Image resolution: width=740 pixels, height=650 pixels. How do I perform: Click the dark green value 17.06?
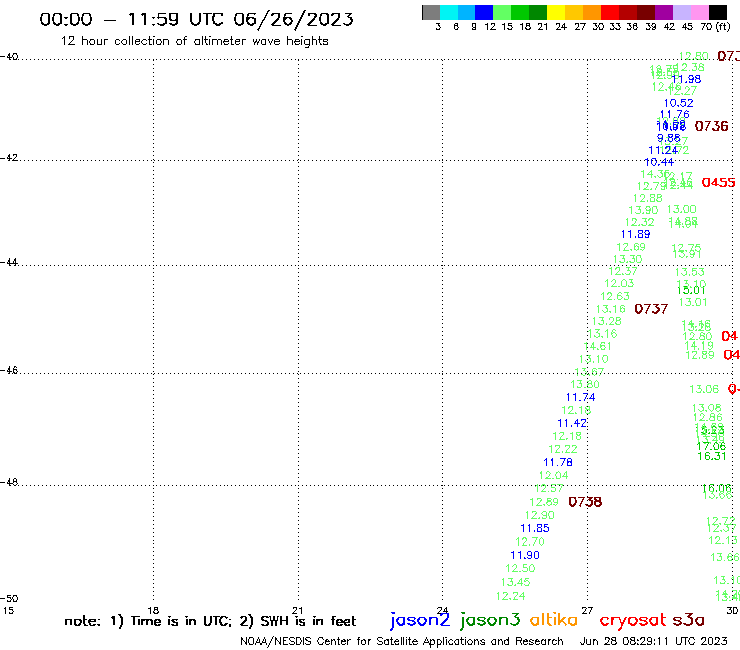pyautogui.click(x=711, y=447)
